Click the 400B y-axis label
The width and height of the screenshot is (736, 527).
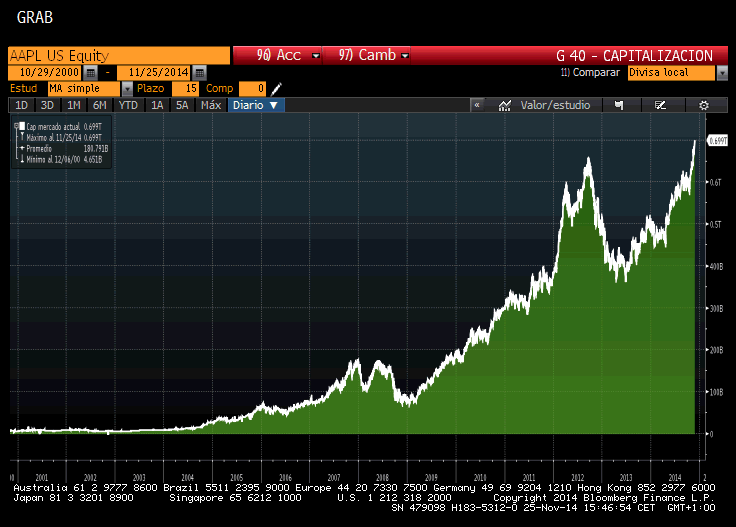(x=716, y=266)
